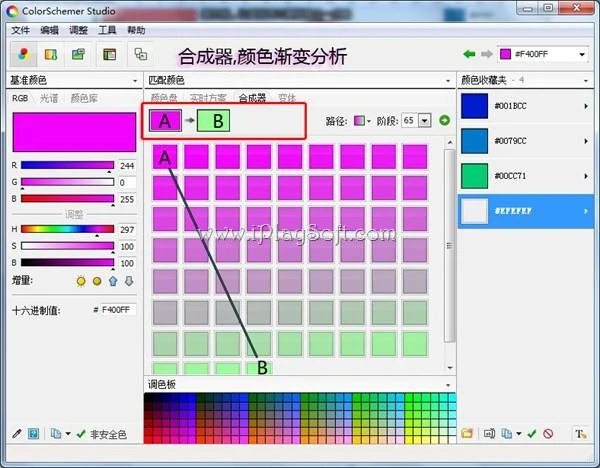Click the red prohibit icon in favorites
This screenshot has width=600, height=468.
click(x=548, y=434)
